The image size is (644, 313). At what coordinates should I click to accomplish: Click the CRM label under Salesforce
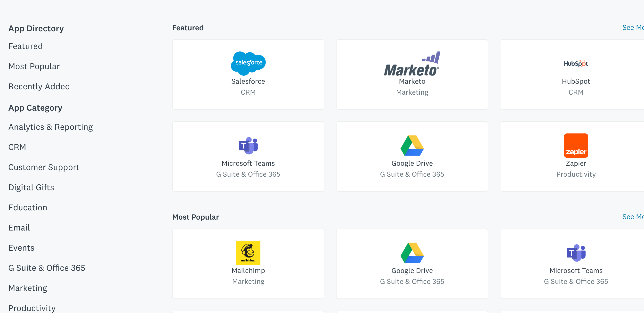point(248,92)
